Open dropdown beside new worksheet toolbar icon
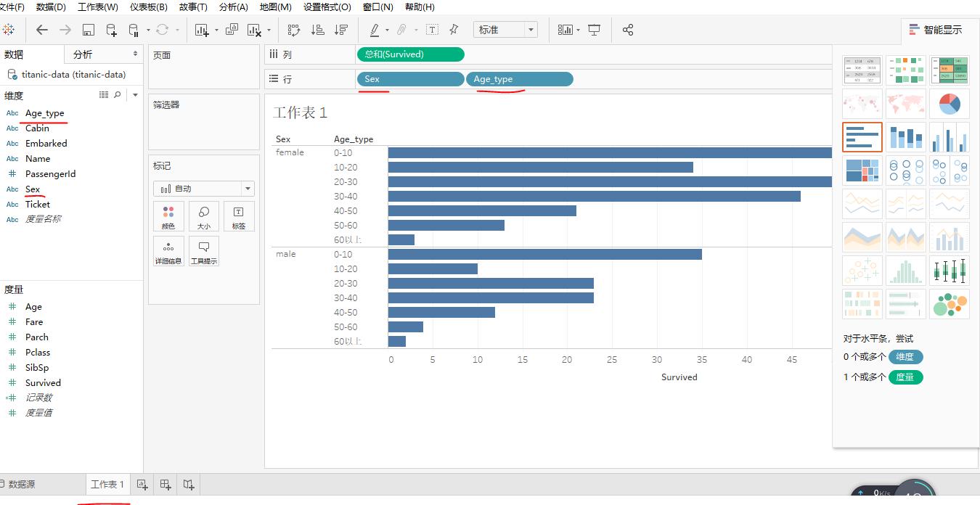 point(215,30)
